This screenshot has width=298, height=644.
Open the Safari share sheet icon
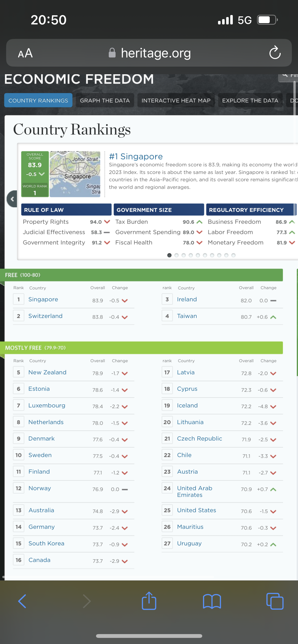click(x=149, y=601)
